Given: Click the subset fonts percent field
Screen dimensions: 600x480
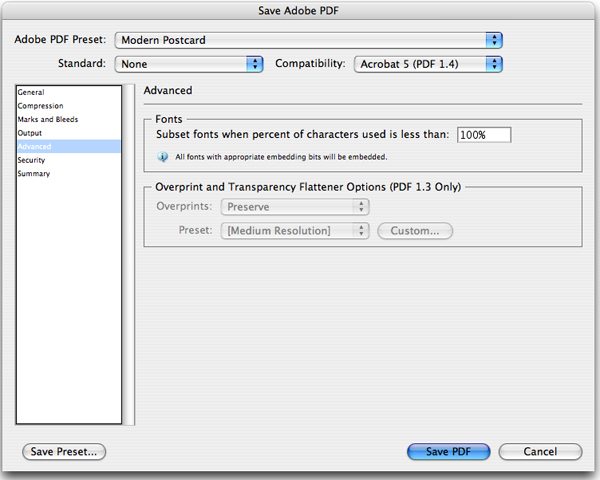Looking at the screenshot, I should click(x=484, y=135).
